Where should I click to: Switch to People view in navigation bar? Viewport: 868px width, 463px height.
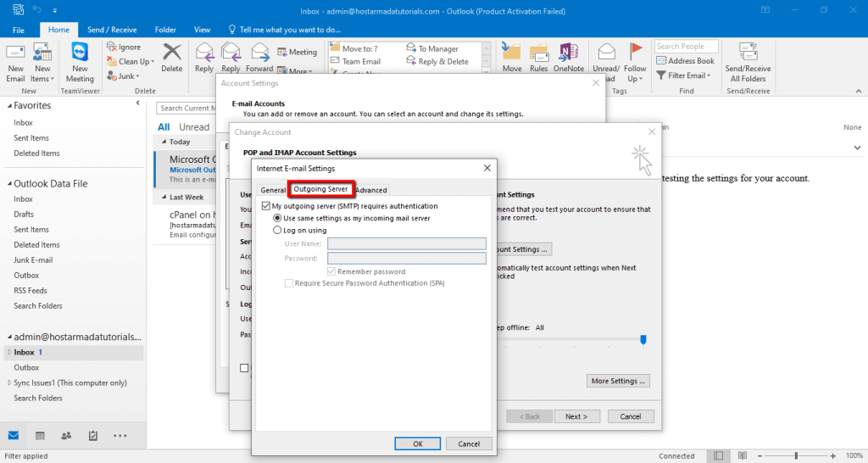point(66,435)
